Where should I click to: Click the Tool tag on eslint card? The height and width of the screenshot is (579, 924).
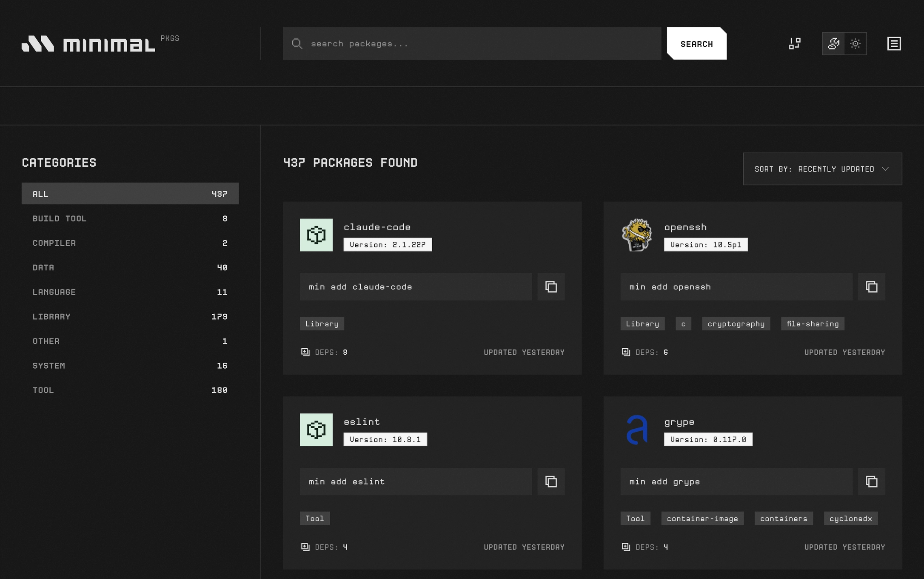[315, 519]
